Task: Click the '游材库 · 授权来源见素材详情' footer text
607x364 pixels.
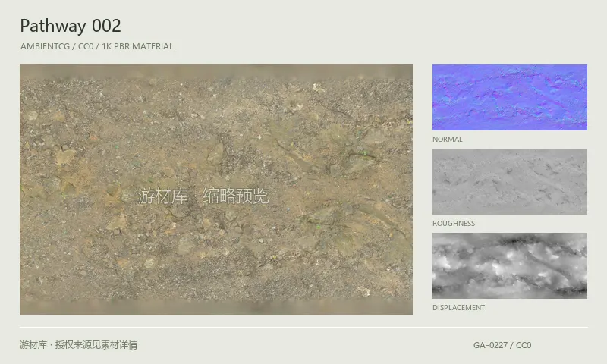Action: [79, 344]
